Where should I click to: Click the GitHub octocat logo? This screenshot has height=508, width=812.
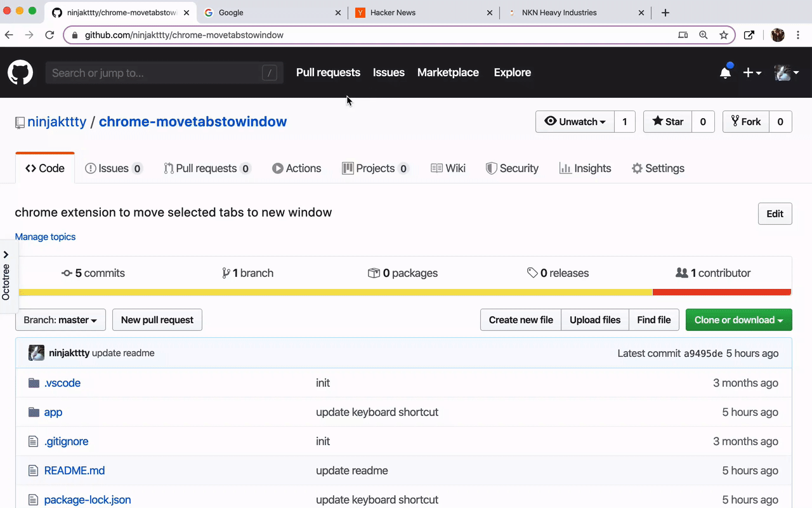20,72
